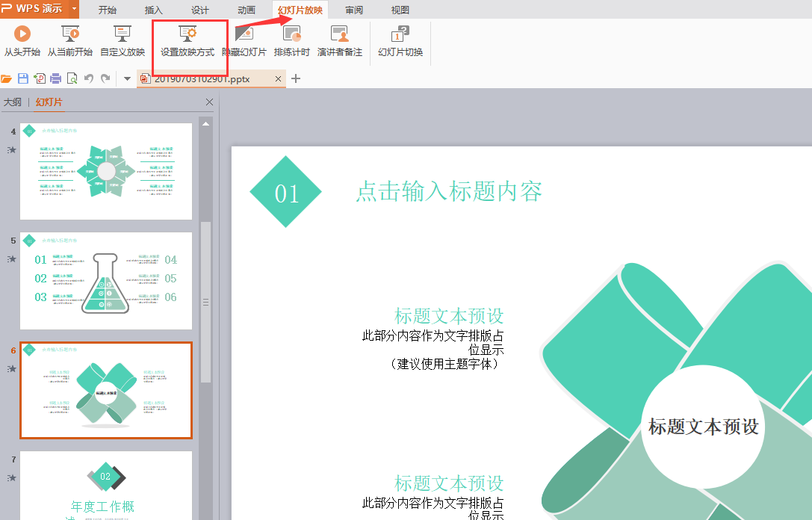Select the green diamond 01 shape

tap(286, 191)
